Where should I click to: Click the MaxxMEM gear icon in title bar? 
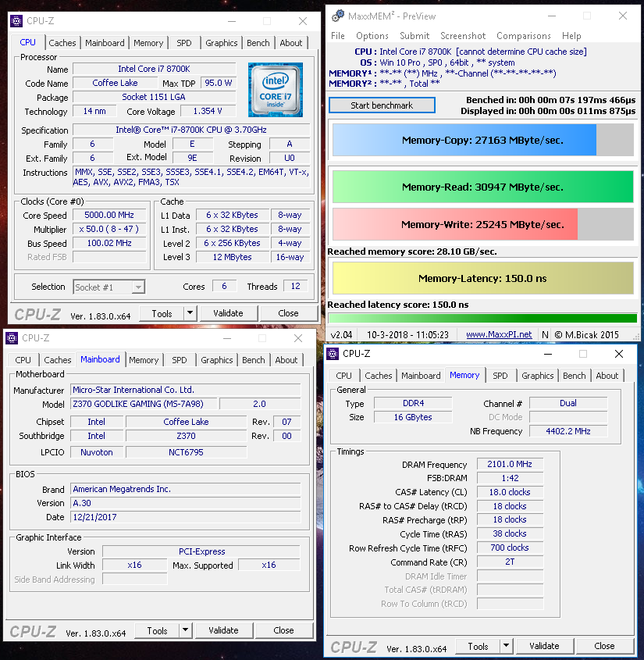tap(337, 16)
